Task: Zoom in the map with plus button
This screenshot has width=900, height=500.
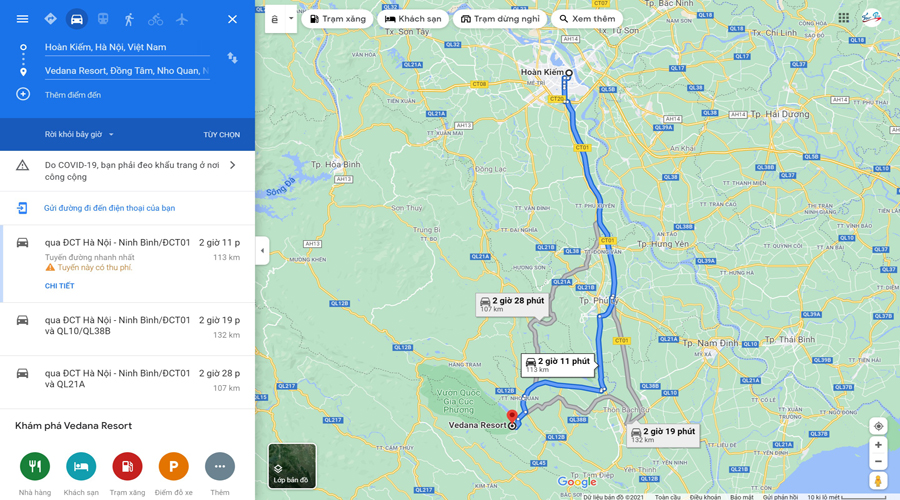Action: click(878, 445)
